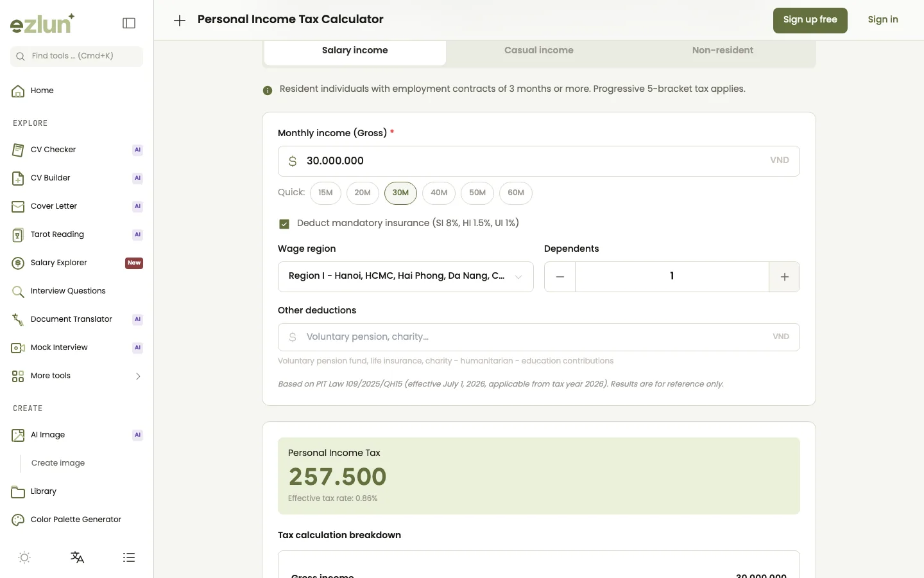Viewport: 924px width, 578px height.
Task: Click the Tarot Reading icon
Action: (18, 234)
